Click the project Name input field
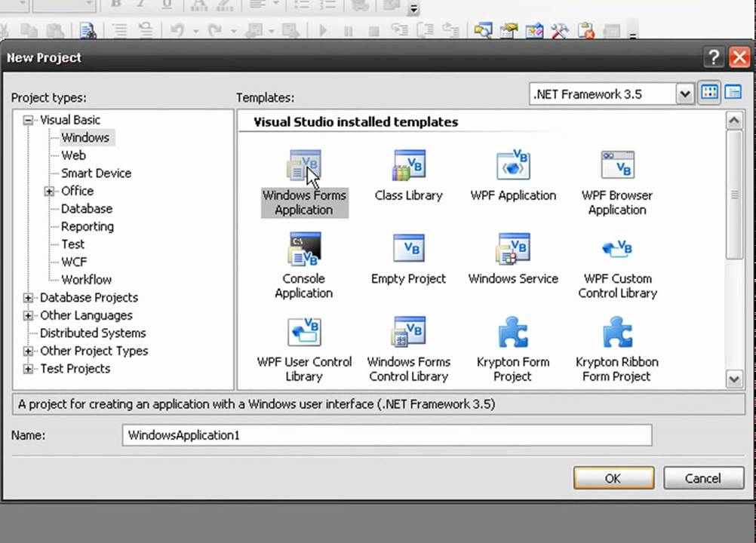This screenshot has width=756, height=543. 387,436
